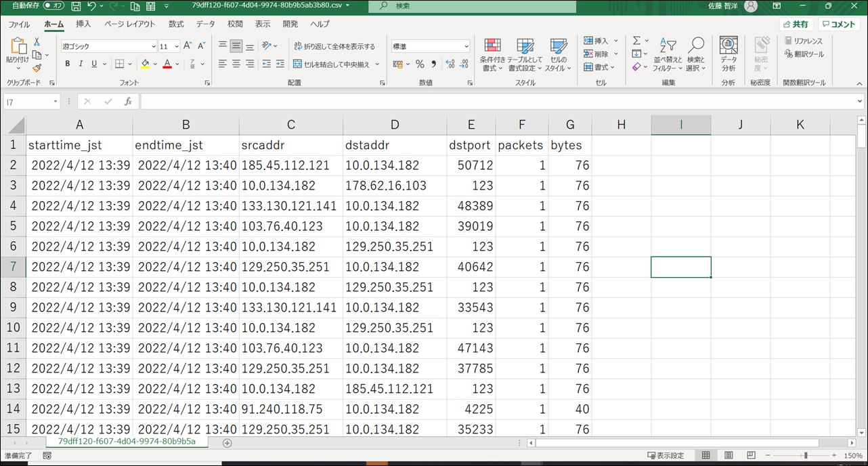Toggle wrap text (折り返して全体を表示する)
The image size is (868, 466).
pos(334,47)
